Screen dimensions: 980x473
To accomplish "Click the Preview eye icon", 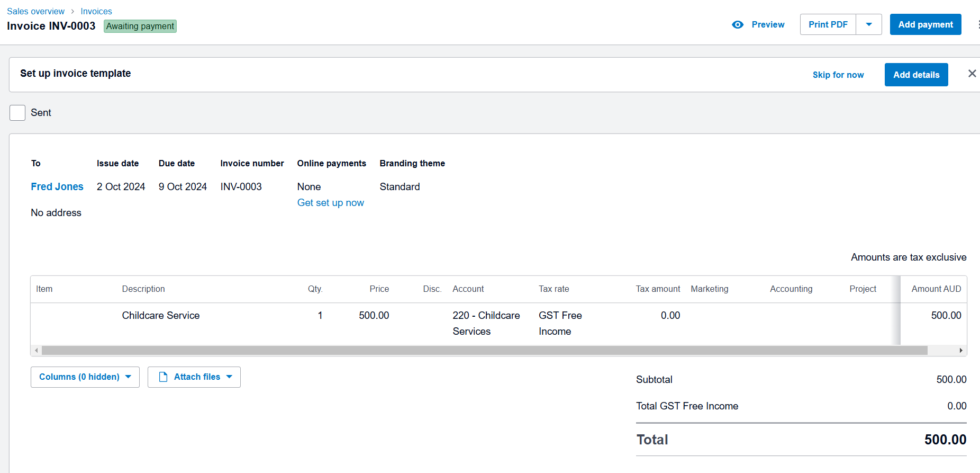I will click(738, 25).
